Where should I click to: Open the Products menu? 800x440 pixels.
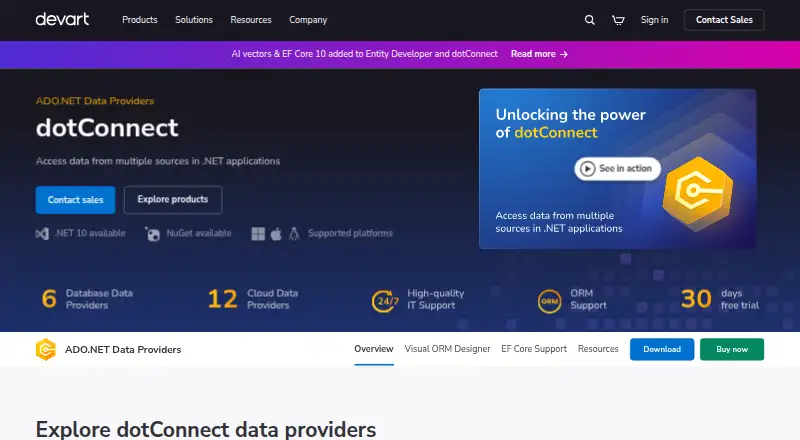(x=140, y=20)
